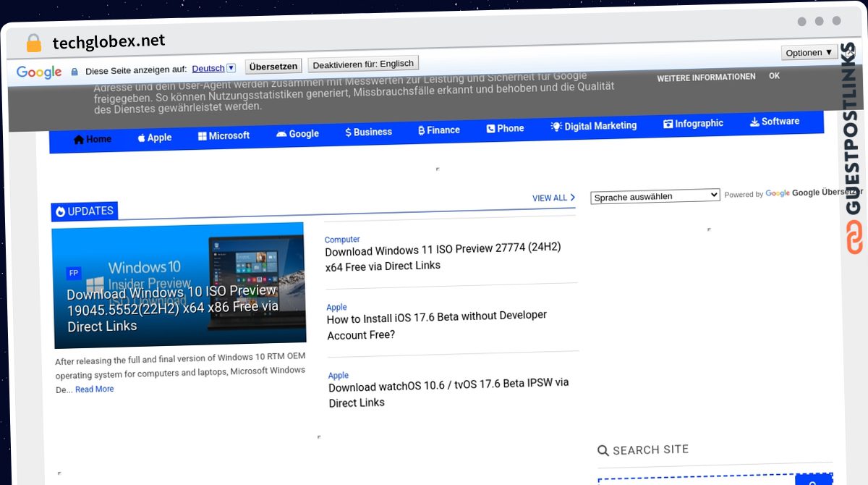Click the Deutsch language link
This screenshot has height=485, width=868.
[x=208, y=68]
